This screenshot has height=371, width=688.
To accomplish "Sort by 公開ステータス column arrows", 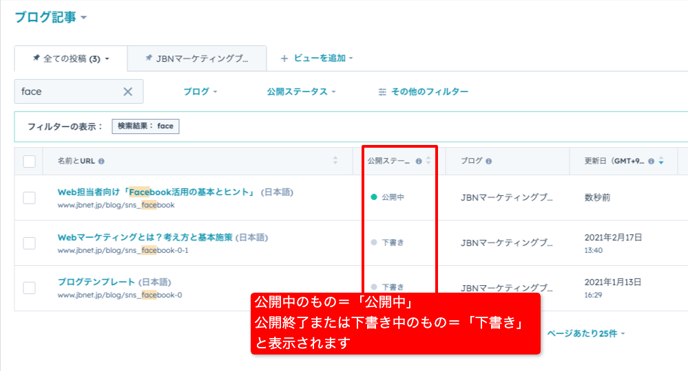I will pos(428,161).
